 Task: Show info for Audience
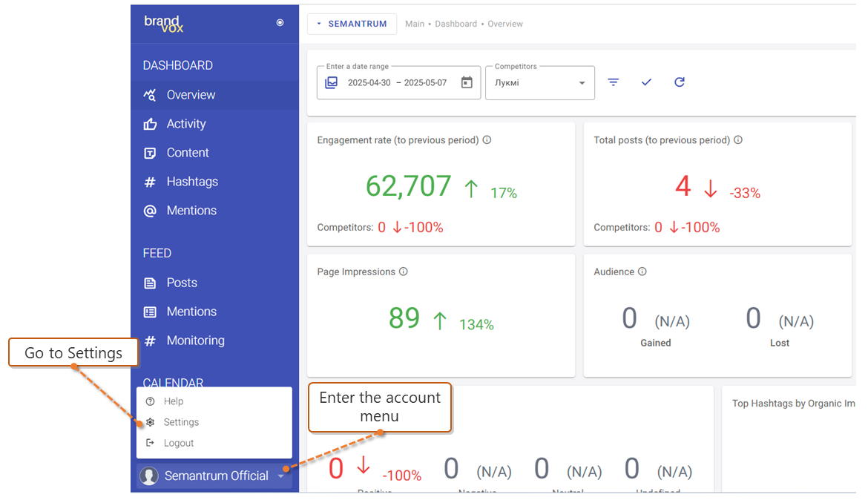pyautogui.click(x=642, y=272)
